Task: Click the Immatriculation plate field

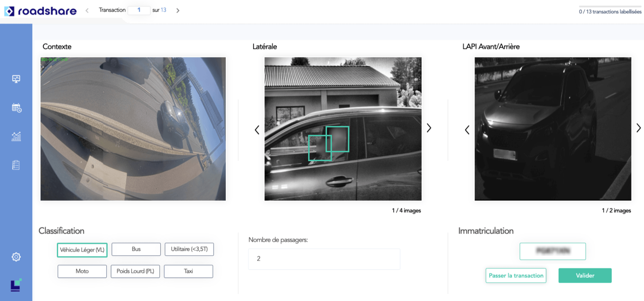Action: [x=553, y=251]
